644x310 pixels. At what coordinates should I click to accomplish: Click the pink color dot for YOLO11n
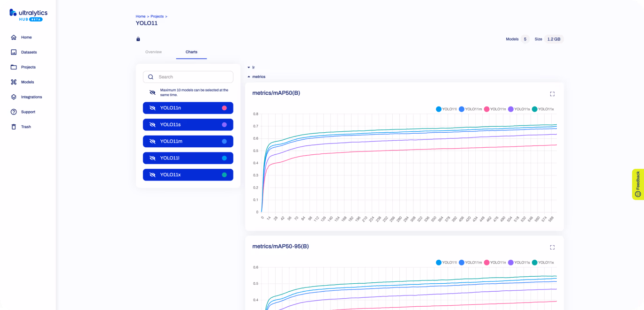(224, 108)
